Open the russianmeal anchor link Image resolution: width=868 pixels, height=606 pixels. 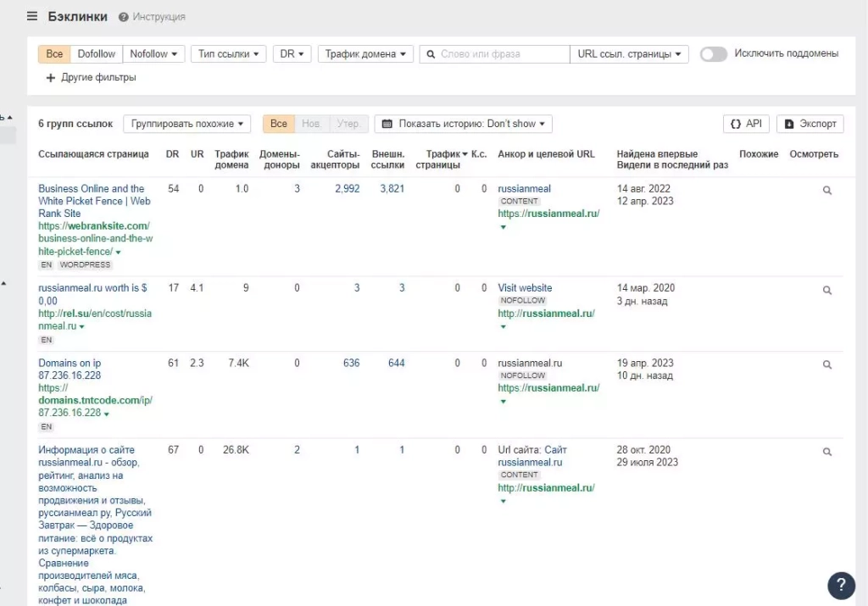(x=524, y=189)
